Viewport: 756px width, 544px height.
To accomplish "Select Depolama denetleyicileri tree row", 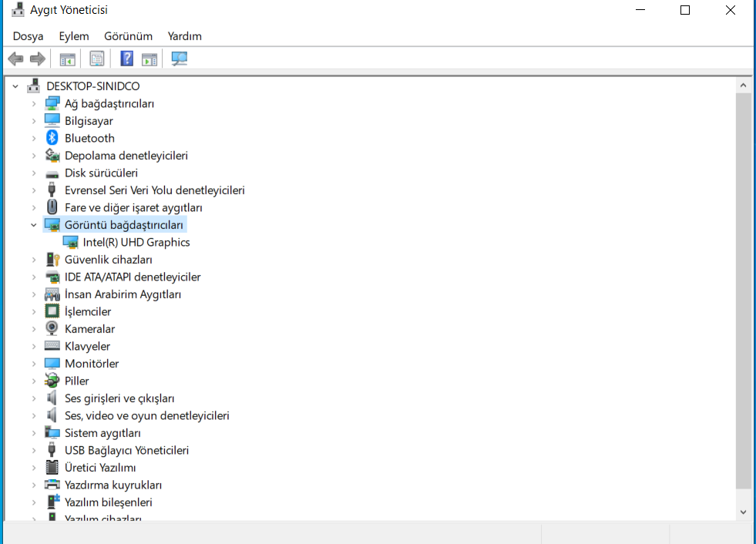I will pos(126,156).
